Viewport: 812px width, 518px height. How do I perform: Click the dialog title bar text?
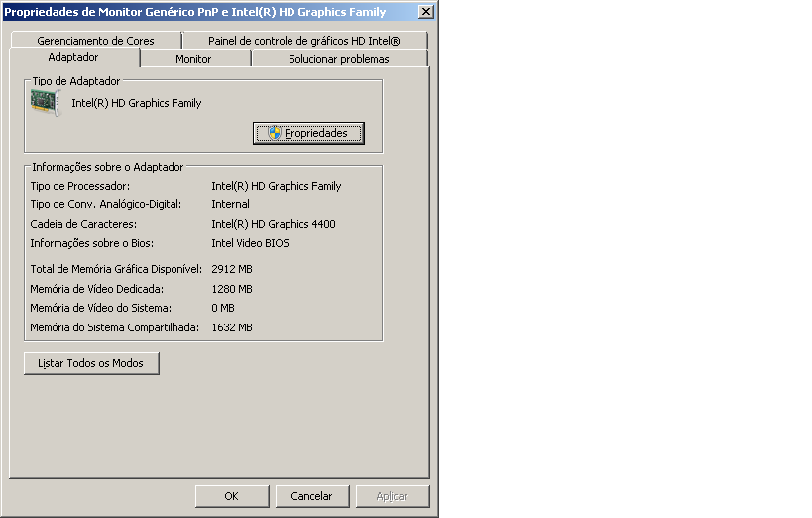(195, 12)
